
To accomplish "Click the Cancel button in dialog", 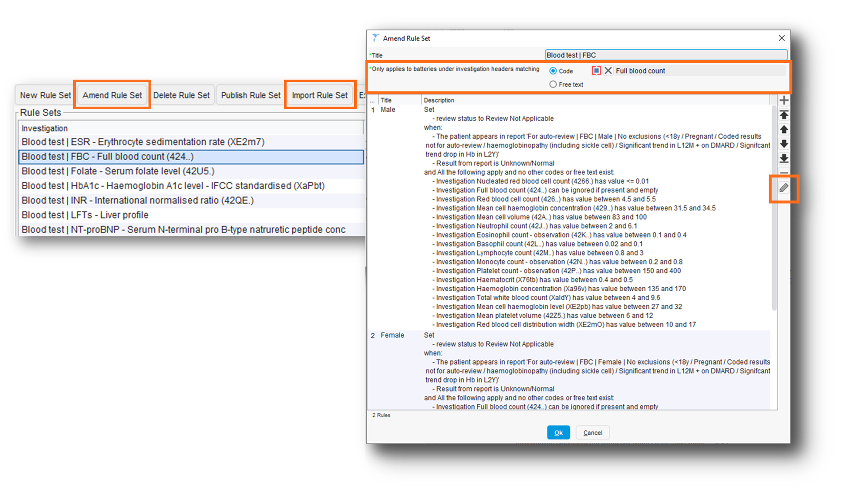I will point(592,433).
